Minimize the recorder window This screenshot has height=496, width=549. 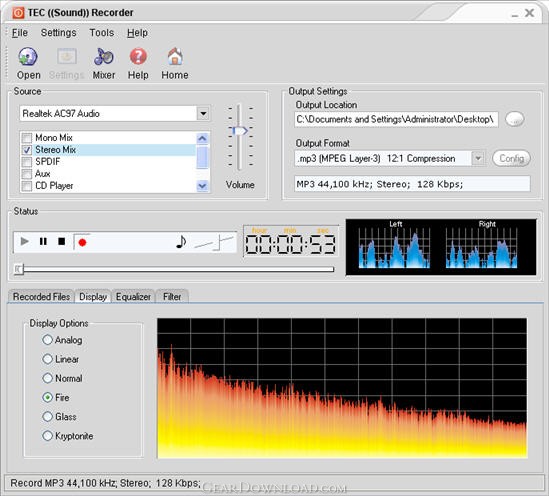515,15
